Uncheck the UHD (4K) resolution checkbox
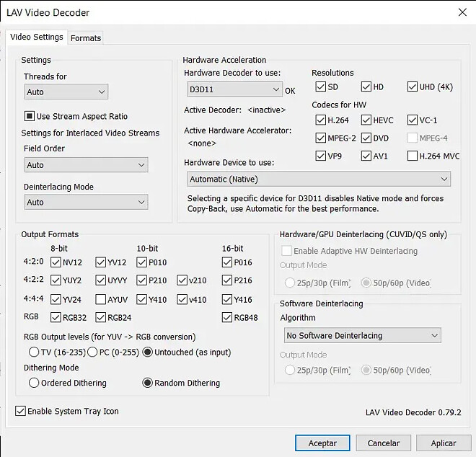The image size is (476, 457). point(413,87)
